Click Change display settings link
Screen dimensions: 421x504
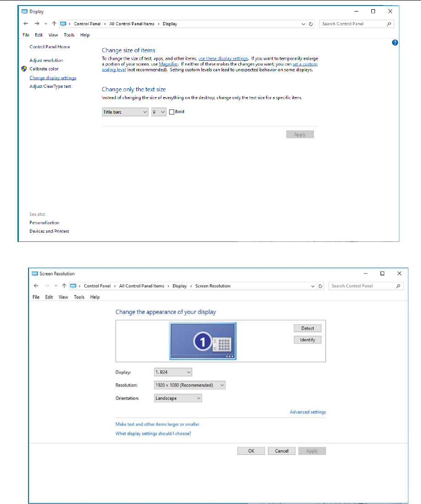(53, 78)
